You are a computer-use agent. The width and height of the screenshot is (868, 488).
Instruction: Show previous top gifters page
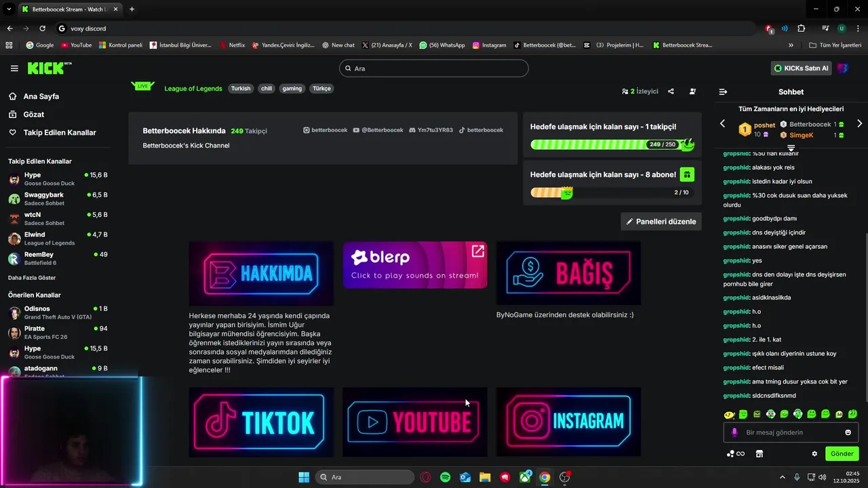(722, 123)
